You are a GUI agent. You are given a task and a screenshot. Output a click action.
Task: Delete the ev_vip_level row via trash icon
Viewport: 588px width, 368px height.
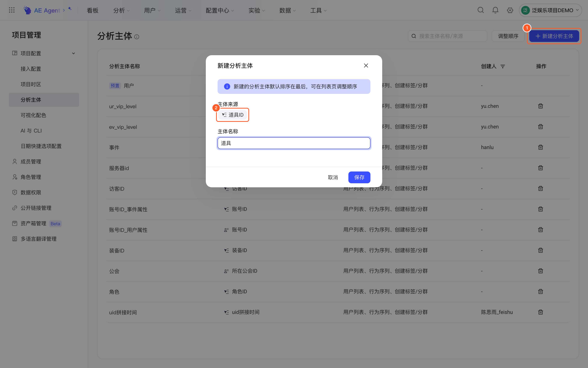tap(540, 127)
